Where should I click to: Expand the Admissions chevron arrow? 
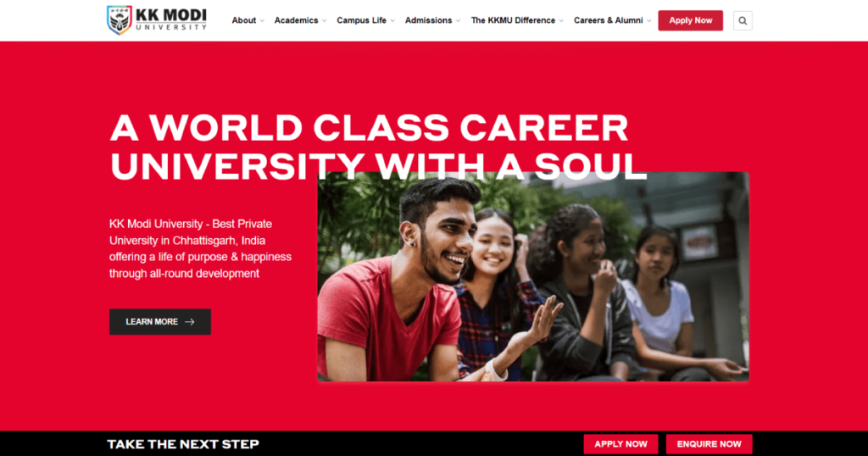pyautogui.click(x=459, y=21)
